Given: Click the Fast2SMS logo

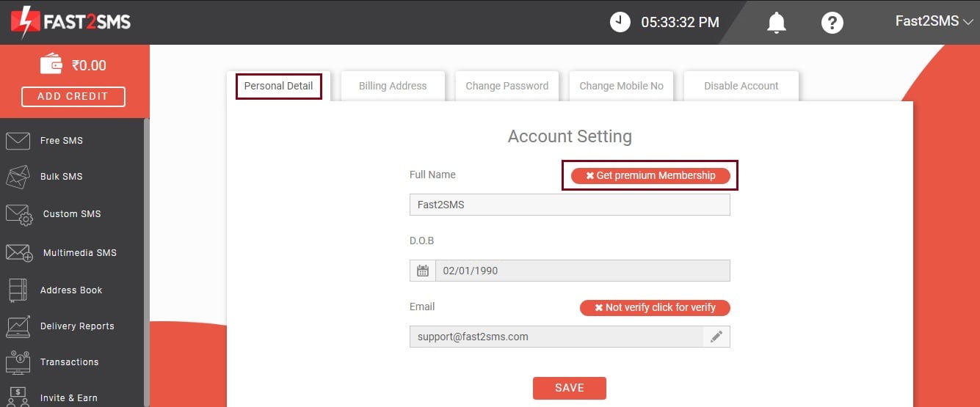Looking at the screenshot, I should click(x=70, y=22).
